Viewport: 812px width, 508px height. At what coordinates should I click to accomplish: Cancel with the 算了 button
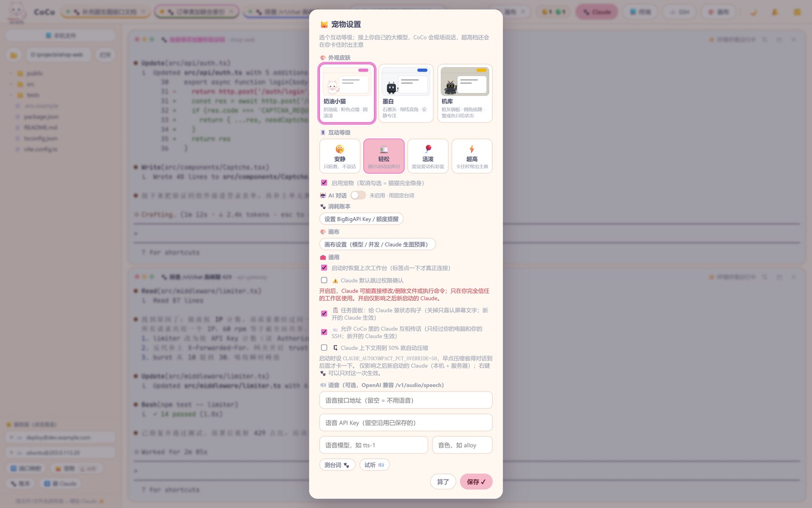point(443,482)
